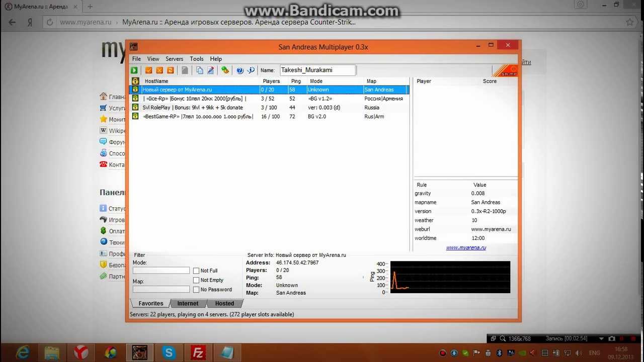
Task: Switch to the Favorites tab
Action: [151, 303]
